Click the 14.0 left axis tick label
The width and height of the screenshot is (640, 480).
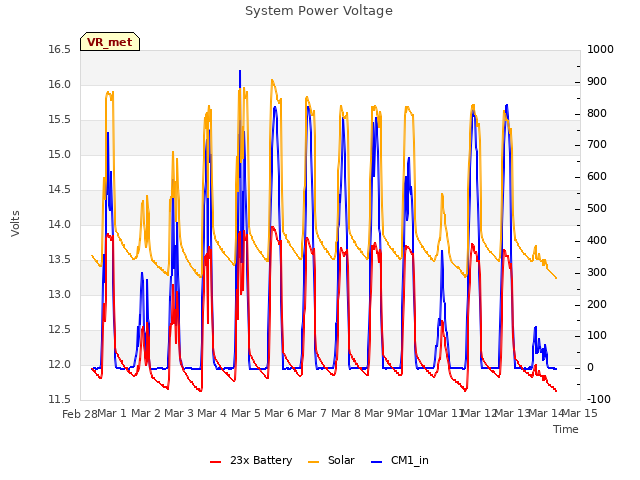click(x=60, y=224)
